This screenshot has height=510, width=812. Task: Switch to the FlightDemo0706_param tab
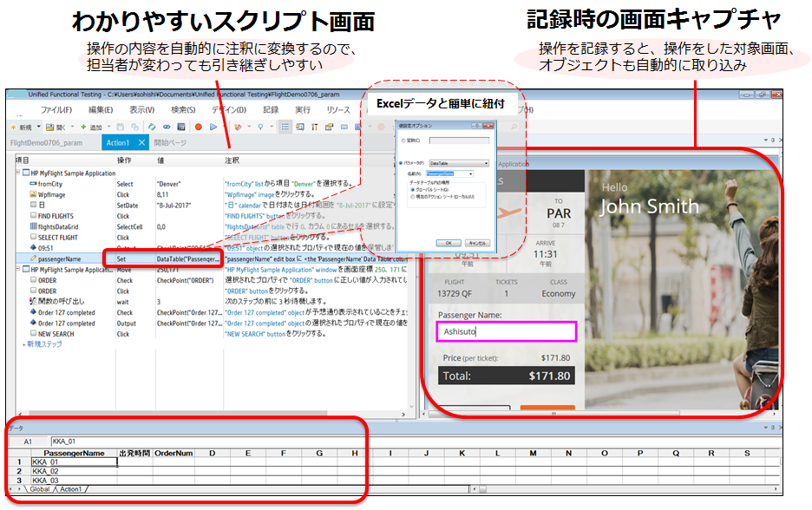tap(46, 143)
